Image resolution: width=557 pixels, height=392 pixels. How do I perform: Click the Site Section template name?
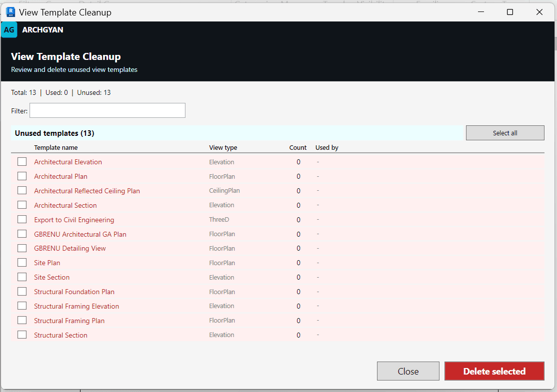[x=52, y=278]
